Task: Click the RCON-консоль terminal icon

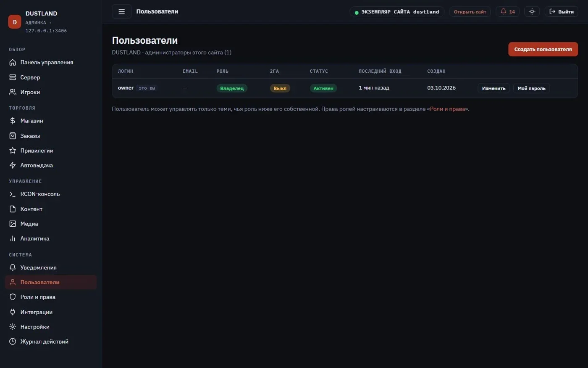Action: pyautogui.click(x=13, y=194)
